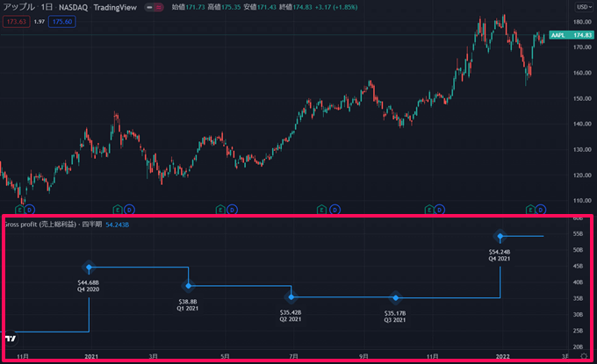Open the USD currency dropdown

pyautogui.click(x=584, y=7)
